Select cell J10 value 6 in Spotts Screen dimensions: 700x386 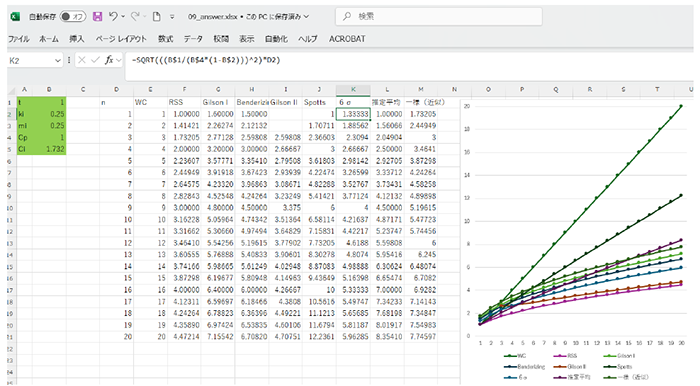(x=320, y=208)
